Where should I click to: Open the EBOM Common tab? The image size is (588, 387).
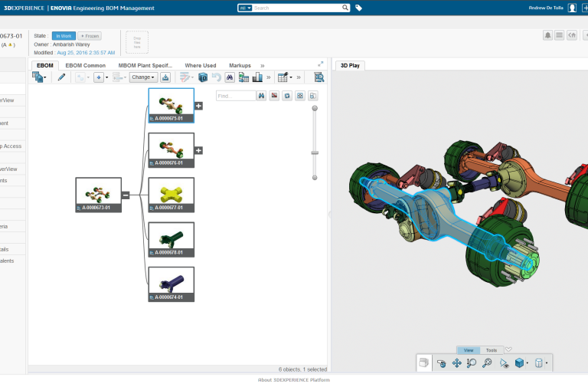point(85,66)
